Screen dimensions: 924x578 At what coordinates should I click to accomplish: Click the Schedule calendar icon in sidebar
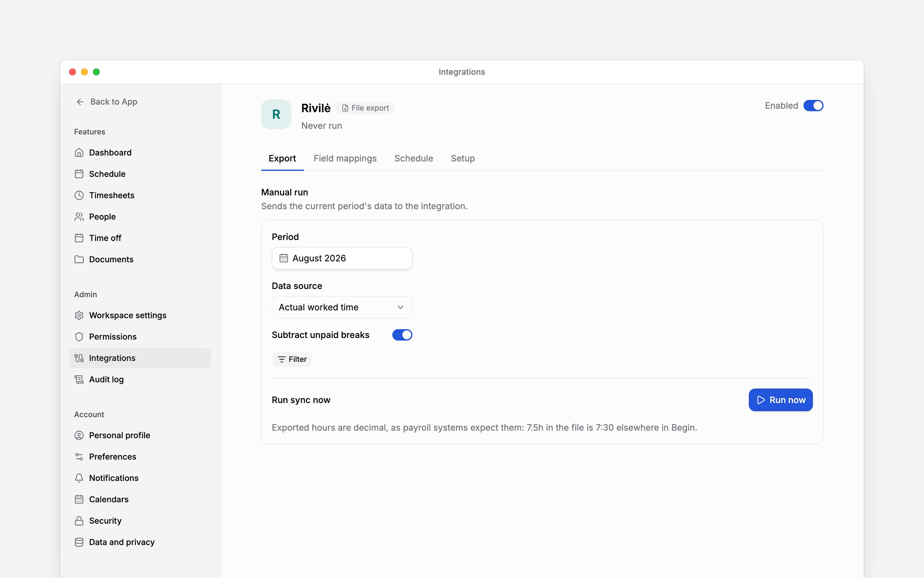79,174
